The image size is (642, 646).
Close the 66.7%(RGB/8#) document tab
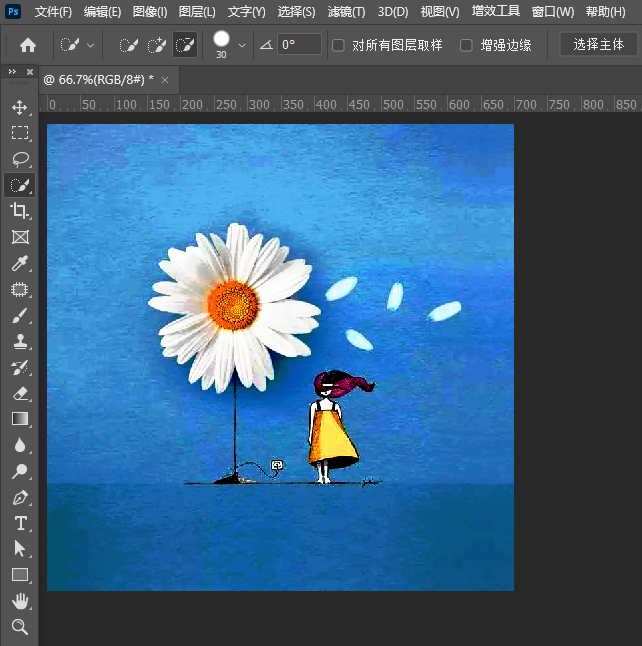click(x=165, y=80)
